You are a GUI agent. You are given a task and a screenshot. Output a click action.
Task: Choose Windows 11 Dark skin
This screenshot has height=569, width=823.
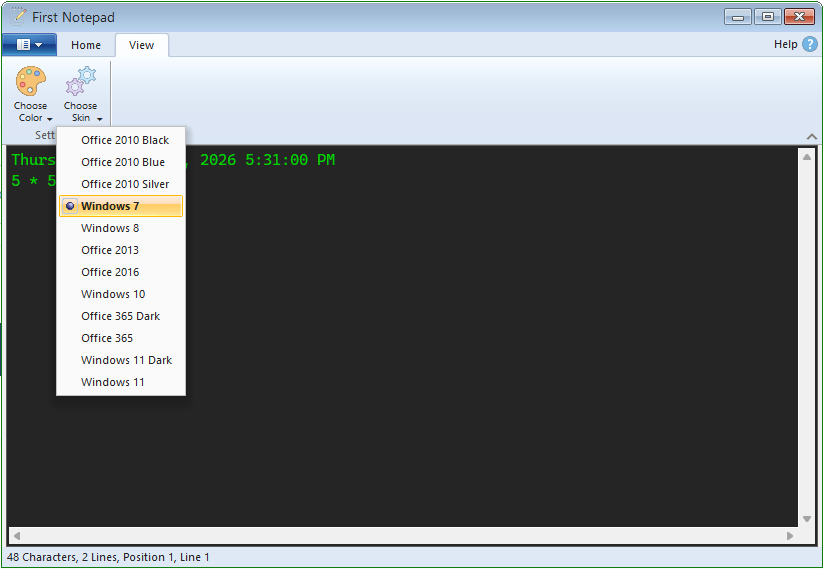(x=121, y=360)
